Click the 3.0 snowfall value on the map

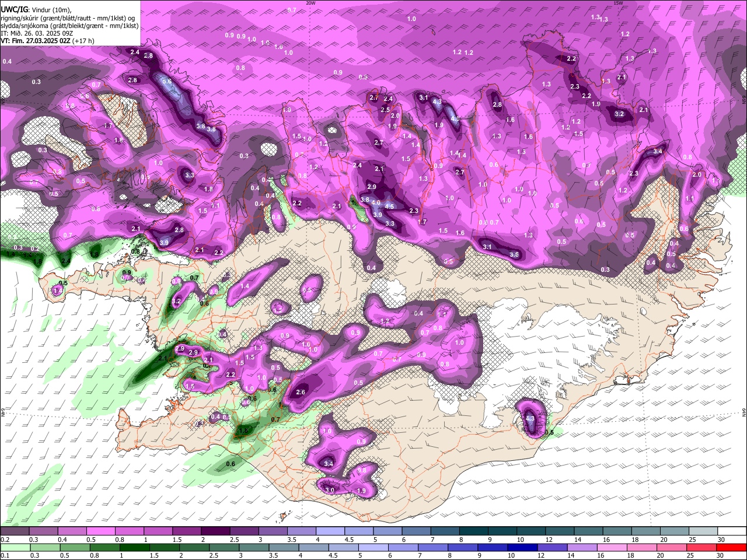click(x=330, y=491)
